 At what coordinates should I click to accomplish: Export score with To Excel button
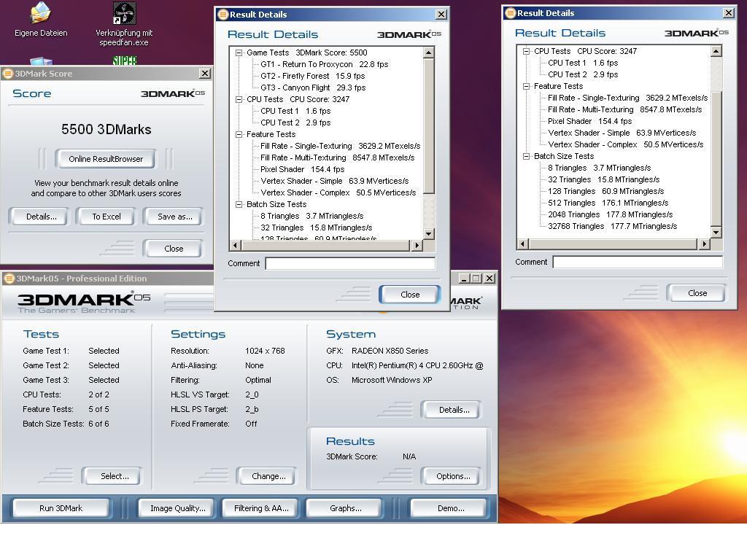[x=107, y=217]
